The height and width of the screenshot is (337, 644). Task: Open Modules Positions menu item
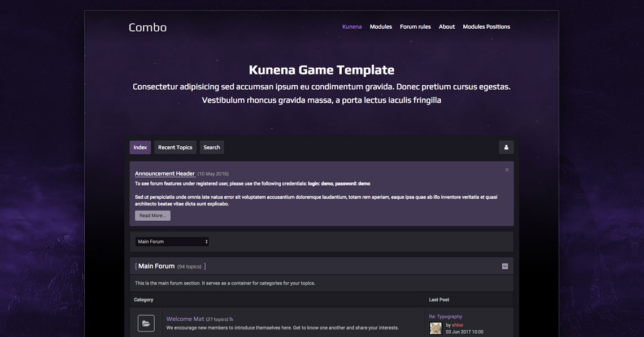tap(486, 27)
